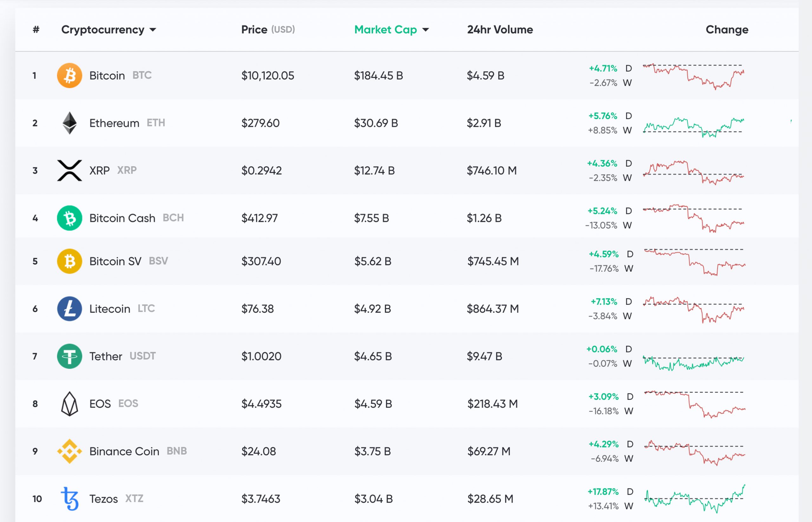Click the Bitcoin orange logo icon
Image resolution: width=812 pixels, height=522 pixels.
tap(69, 75)
